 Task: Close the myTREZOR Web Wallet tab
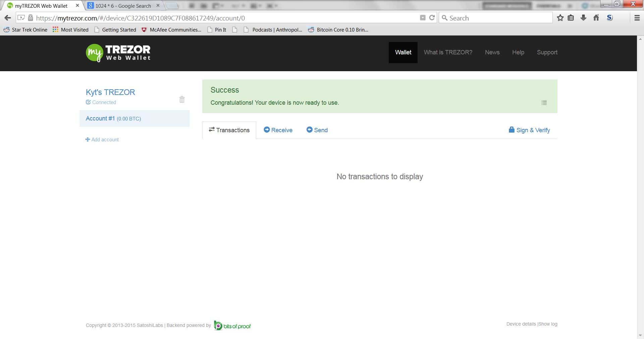pyautogui.click(x=77, y=5)
